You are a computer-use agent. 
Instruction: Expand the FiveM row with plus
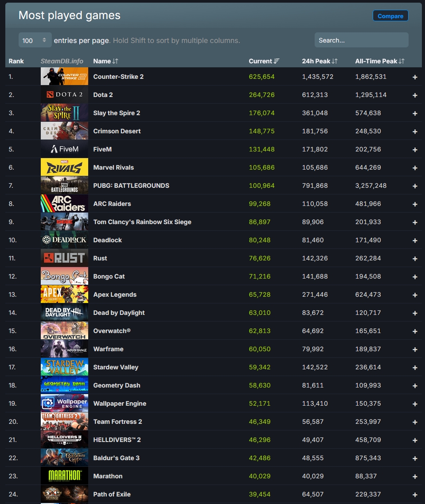(x=415, y=150)
